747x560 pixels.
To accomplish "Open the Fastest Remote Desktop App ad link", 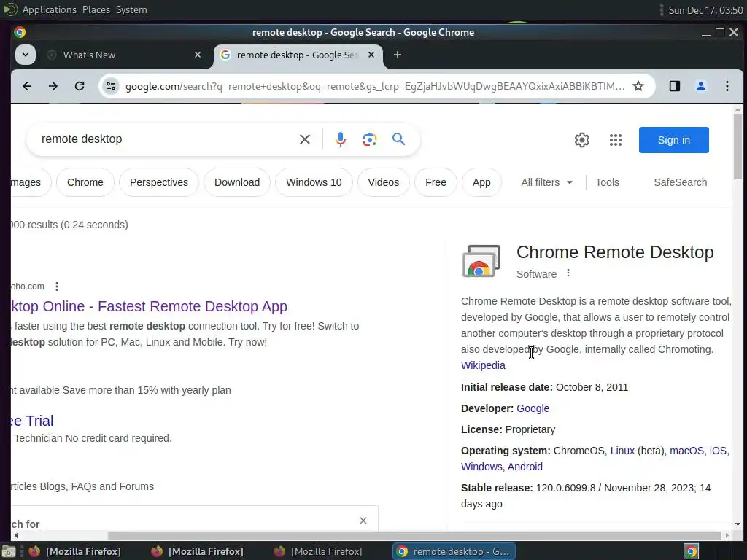I will point(149,306).
